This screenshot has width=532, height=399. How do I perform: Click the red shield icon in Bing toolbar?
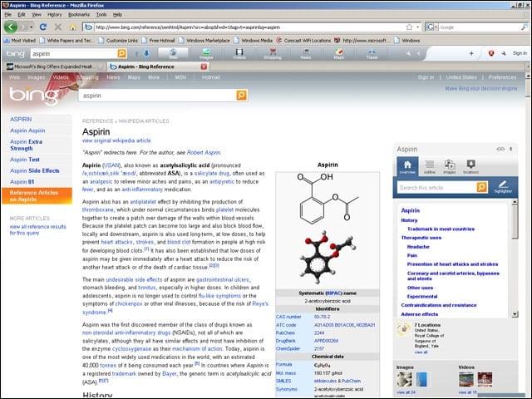(x=491, y=53)
